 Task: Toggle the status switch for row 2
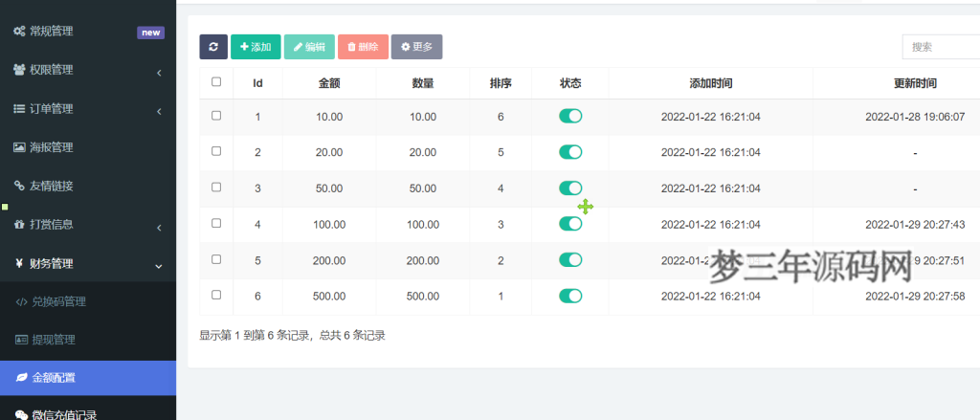coord(570,152)
